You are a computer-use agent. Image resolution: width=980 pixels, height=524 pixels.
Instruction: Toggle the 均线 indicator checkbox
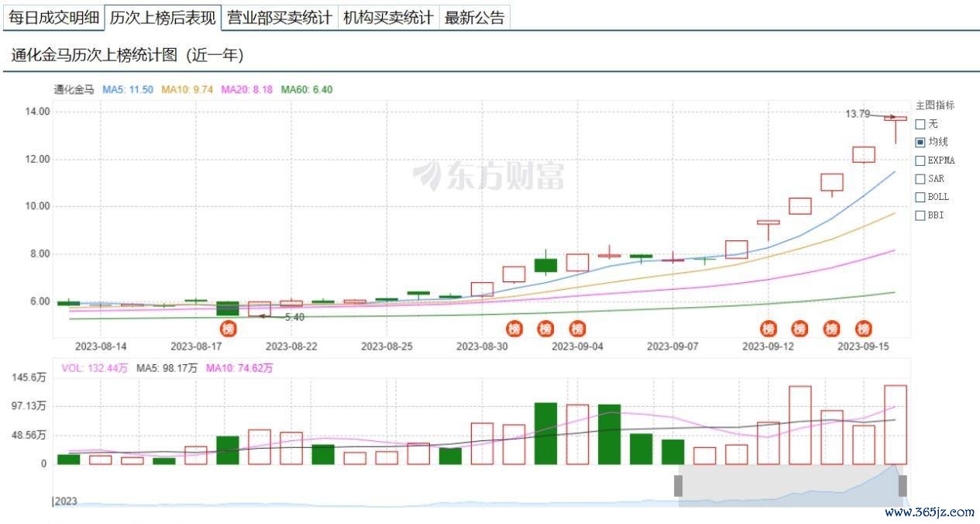[x=920, y=142]
